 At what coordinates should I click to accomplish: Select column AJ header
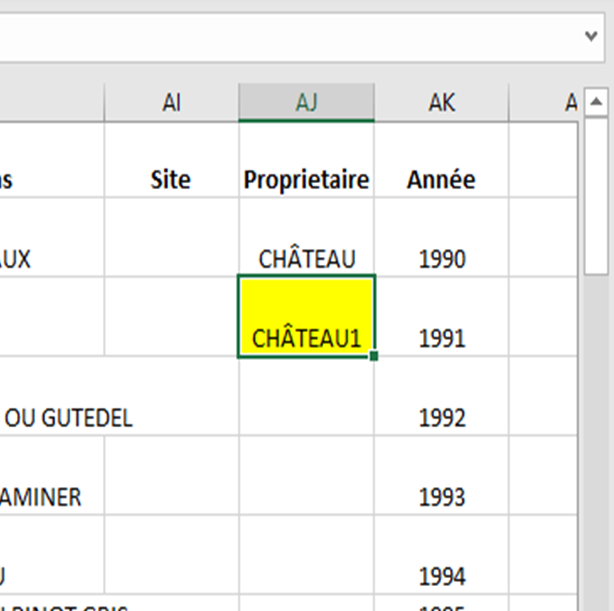(x=306, y=103)
